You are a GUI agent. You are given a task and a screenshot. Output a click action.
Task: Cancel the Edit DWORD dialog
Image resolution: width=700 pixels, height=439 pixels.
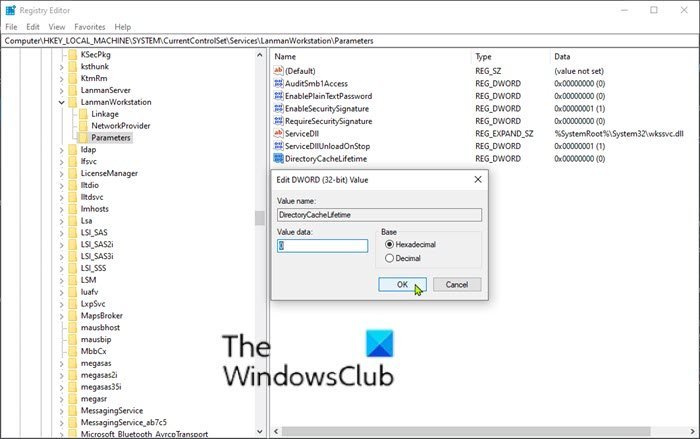pos(457,284)
